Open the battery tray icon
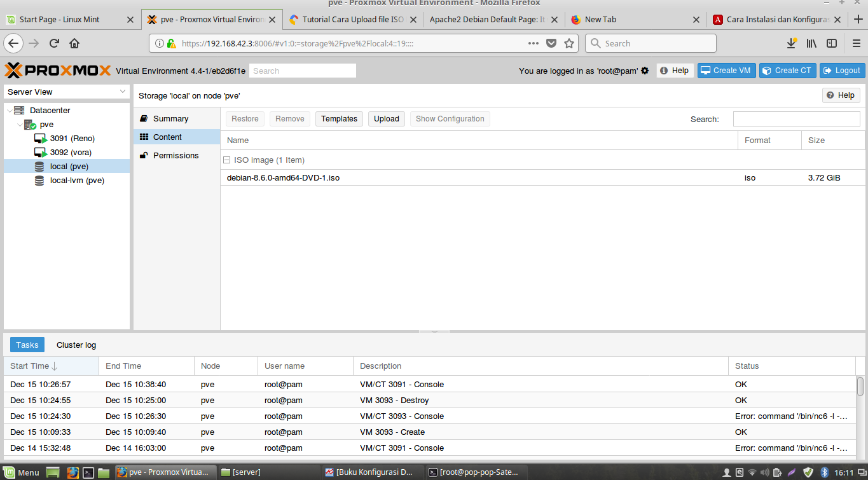 tap(776, 472)
